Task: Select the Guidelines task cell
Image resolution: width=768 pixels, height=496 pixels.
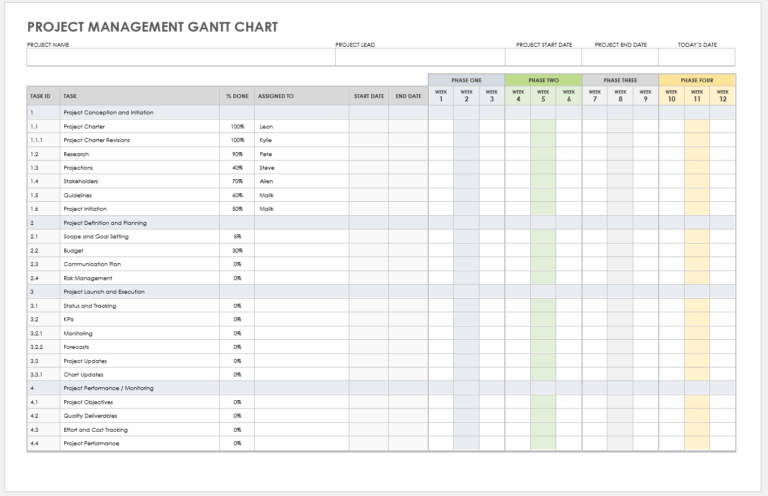Action: 140,195
